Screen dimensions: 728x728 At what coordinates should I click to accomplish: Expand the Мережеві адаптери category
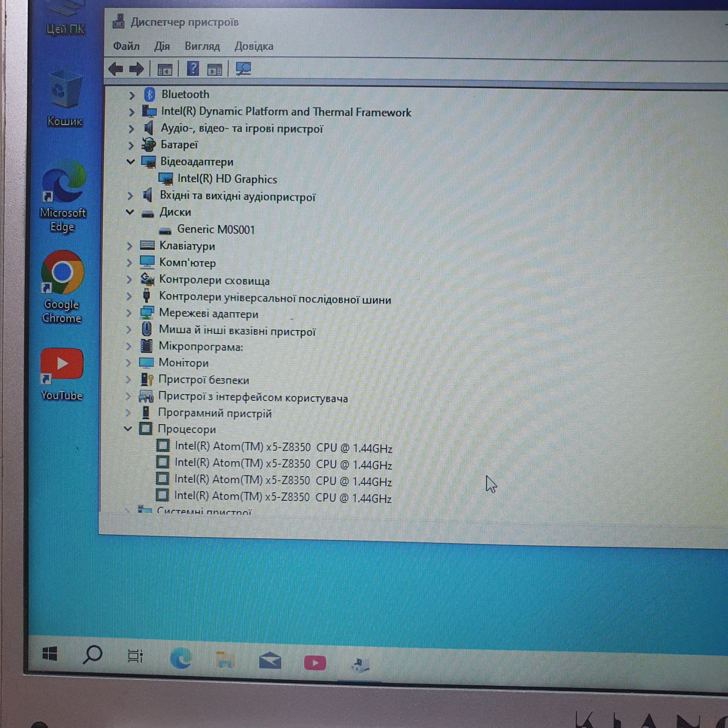(129, 313)
